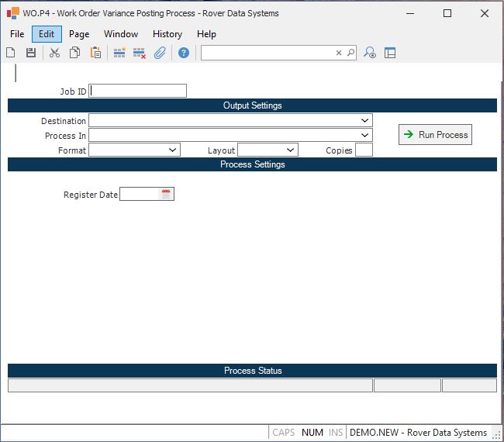Viewport: 504px width, 442px height.
Task: Click the Cut scissors icon
Action: pyautogui.click(x=54, y=53)
